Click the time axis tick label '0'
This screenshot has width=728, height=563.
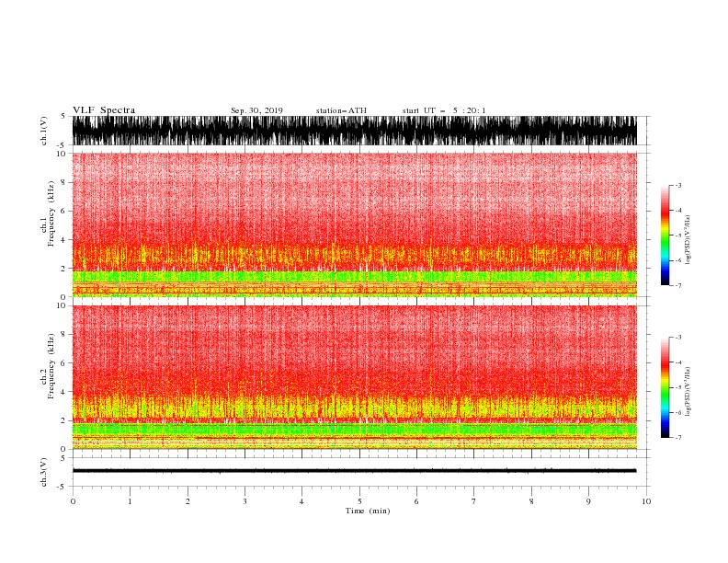[73, 501]
